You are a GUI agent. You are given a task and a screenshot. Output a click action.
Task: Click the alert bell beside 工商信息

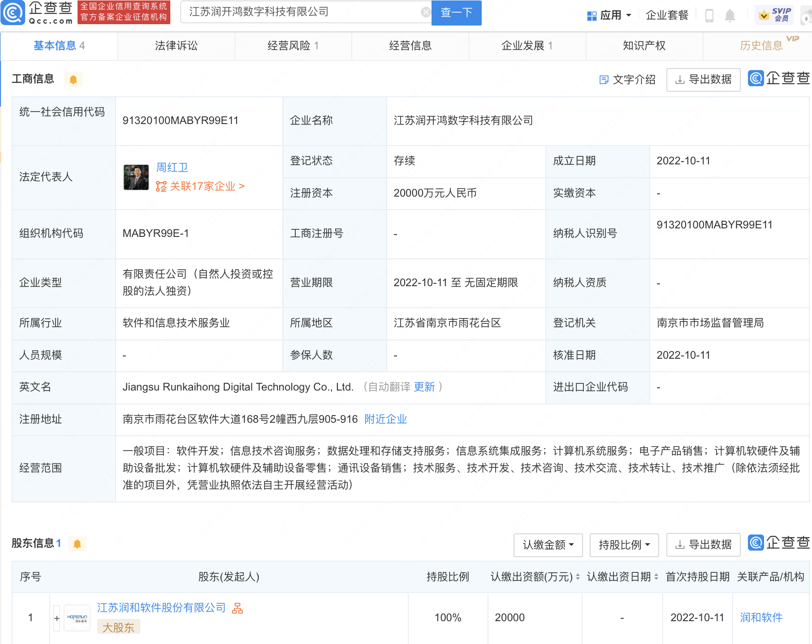(73, 80)
